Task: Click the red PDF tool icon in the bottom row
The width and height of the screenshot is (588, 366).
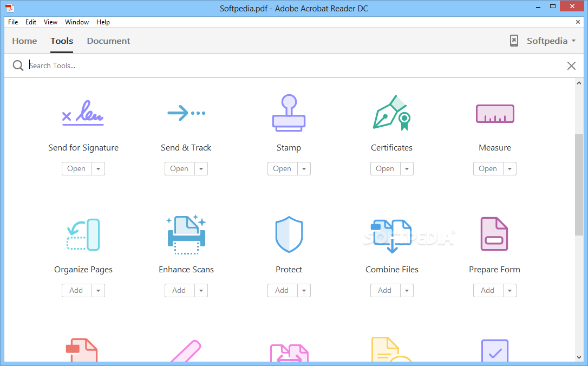Action: 82,350
